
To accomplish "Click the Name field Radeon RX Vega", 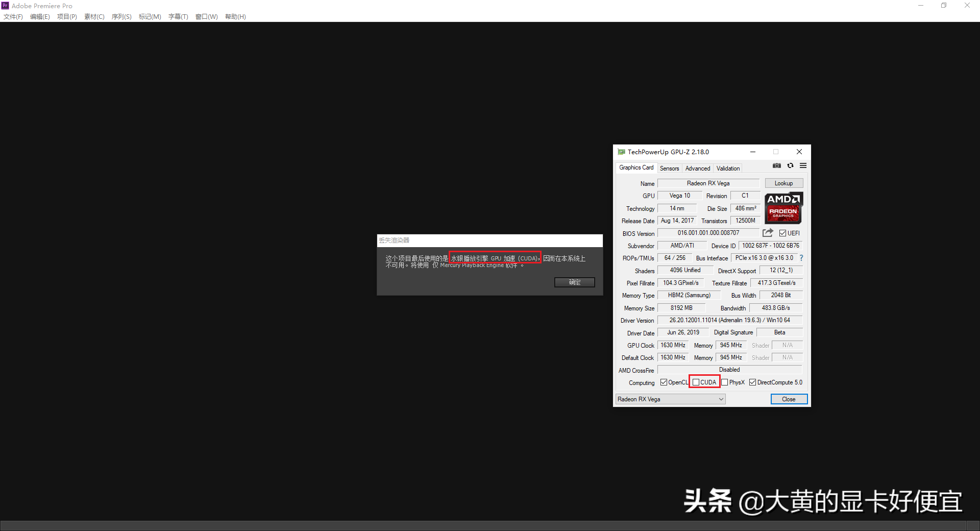I will (x=708, y=183).
